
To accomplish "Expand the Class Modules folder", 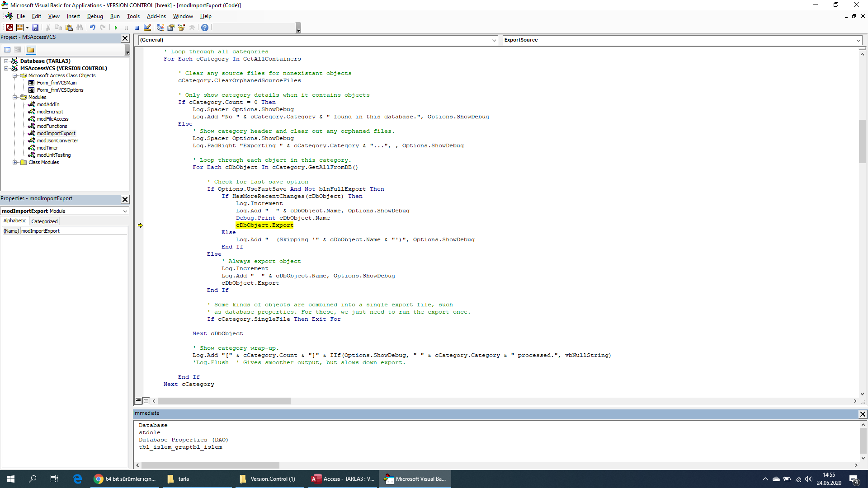I will 15,162.
